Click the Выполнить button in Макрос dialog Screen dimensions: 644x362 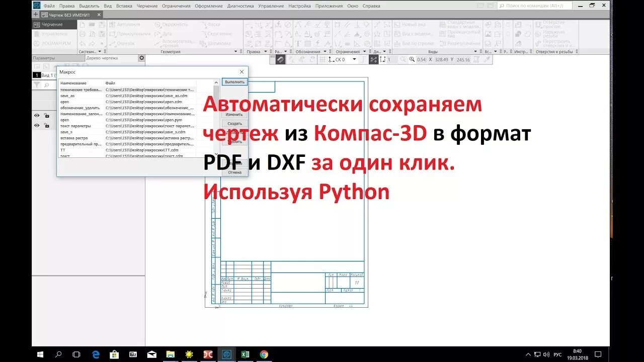tap(234, 81)
